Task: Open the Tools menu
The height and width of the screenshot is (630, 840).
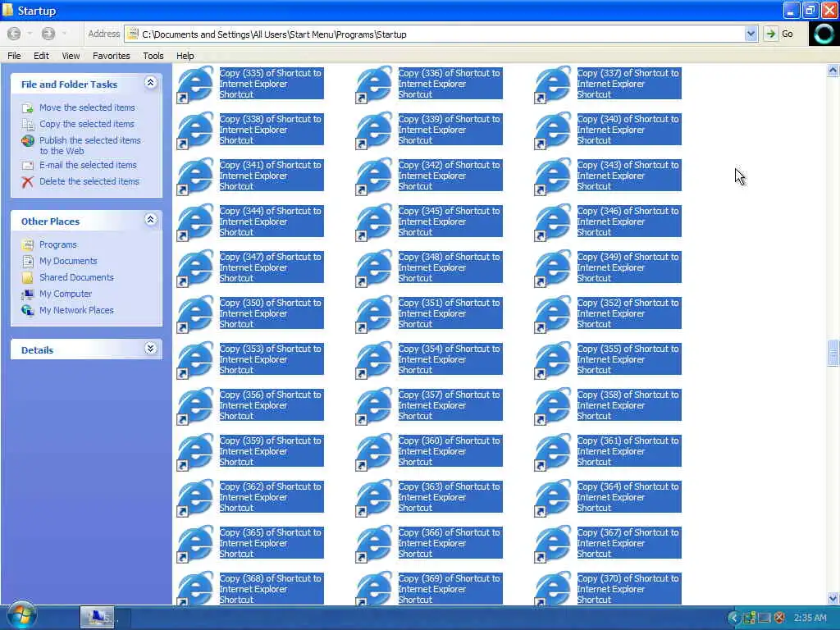Action: (x=153, y=56)
